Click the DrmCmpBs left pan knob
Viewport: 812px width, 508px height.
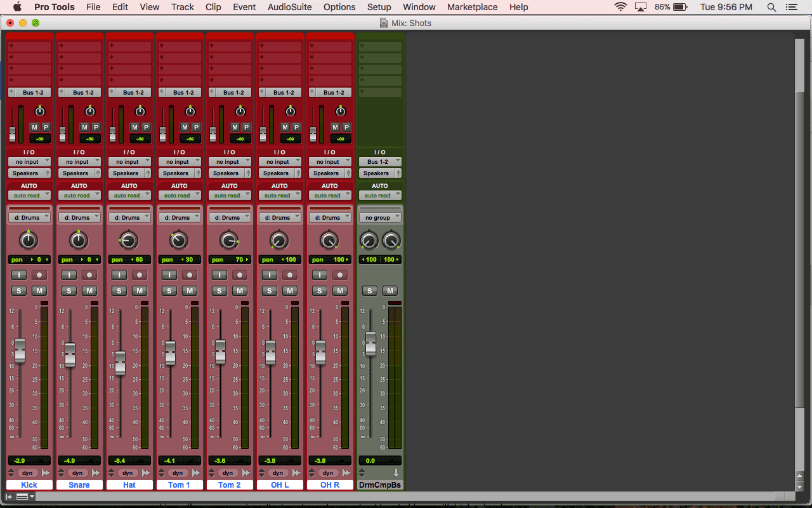click(369, 241)
